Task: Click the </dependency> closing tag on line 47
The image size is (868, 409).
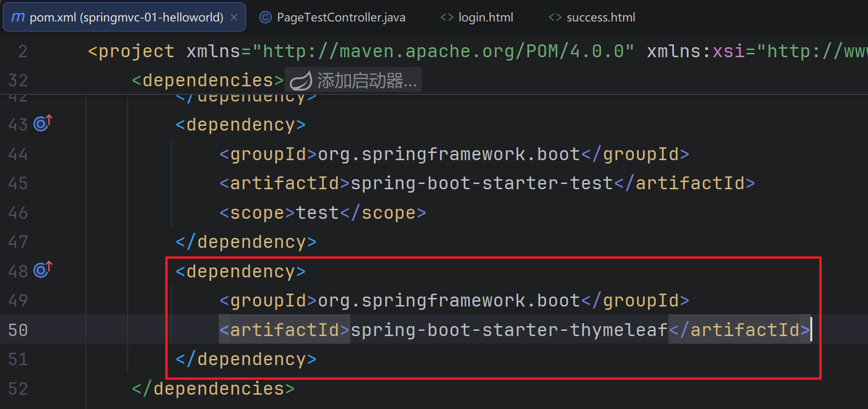Action: (x=246, y=242)
